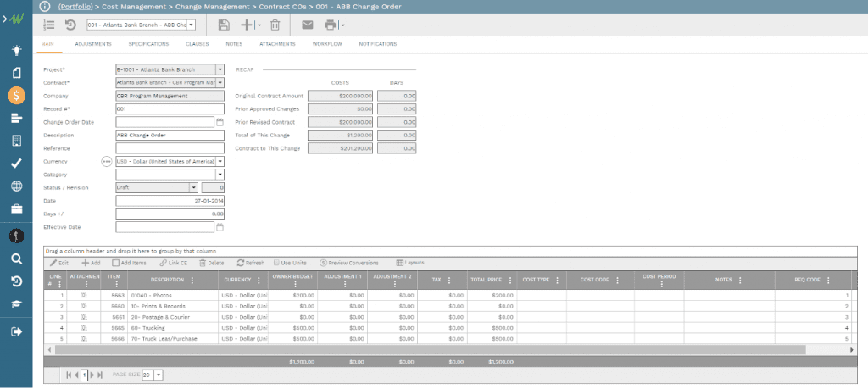
Task: Go to the last page in pager
Action: 100,375
